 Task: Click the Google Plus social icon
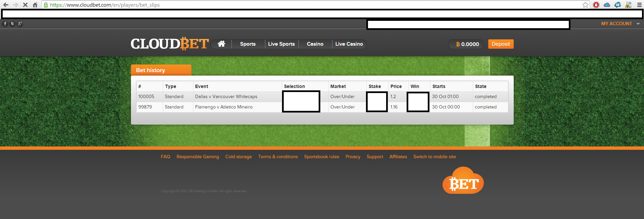(20, 24)
